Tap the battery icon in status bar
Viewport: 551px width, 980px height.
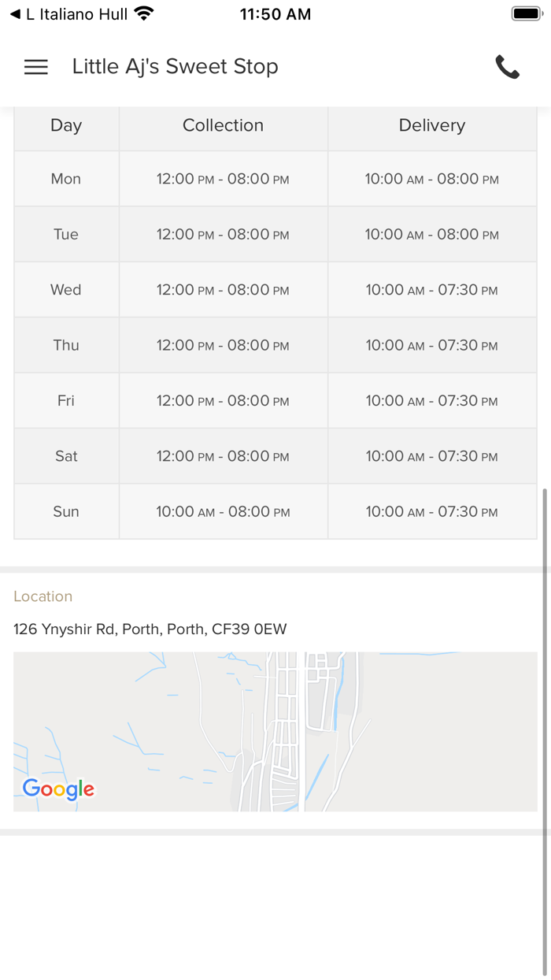[526, 14]
